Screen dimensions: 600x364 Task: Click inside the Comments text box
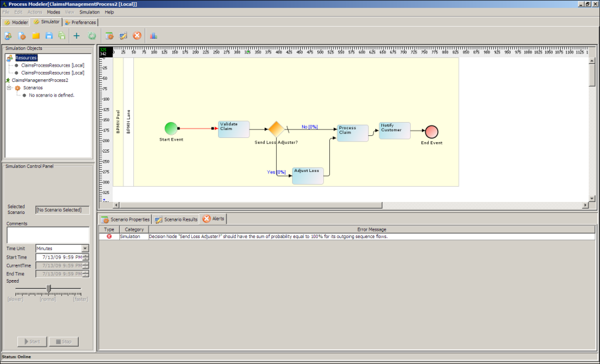[47, 235]
